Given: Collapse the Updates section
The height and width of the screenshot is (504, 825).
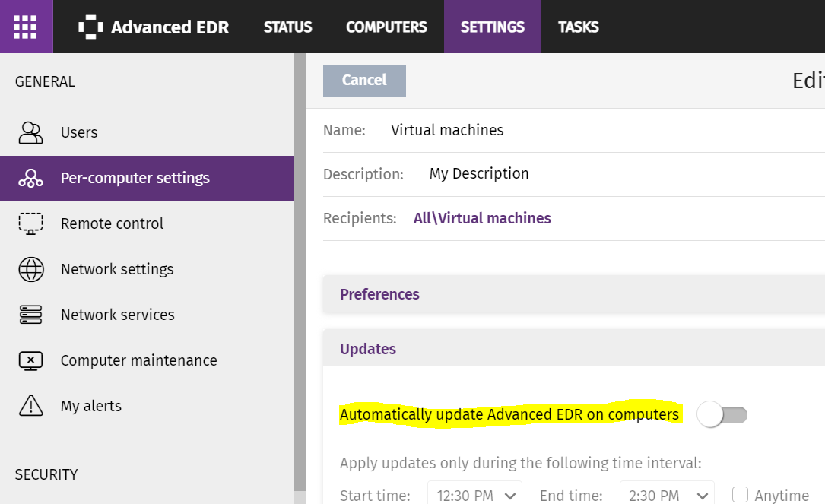Looking at the screenshot, I should (x=573, y=349).
